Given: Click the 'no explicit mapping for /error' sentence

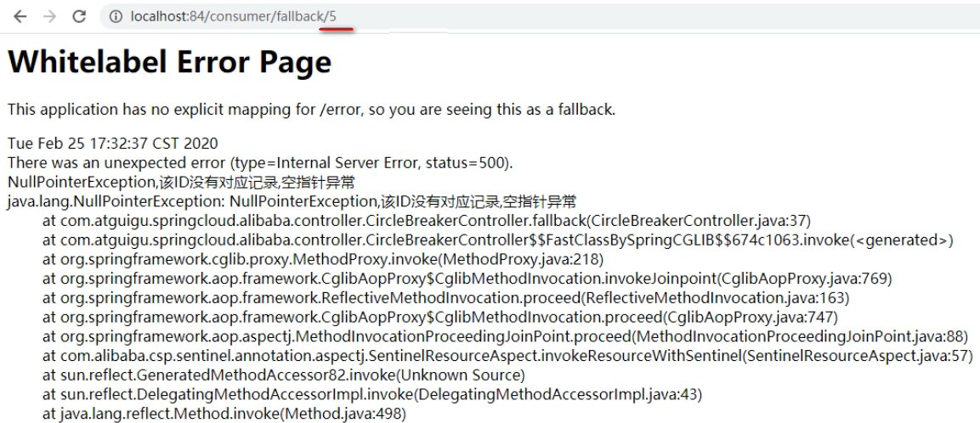Looking at the screenshot, I should 311,110.
